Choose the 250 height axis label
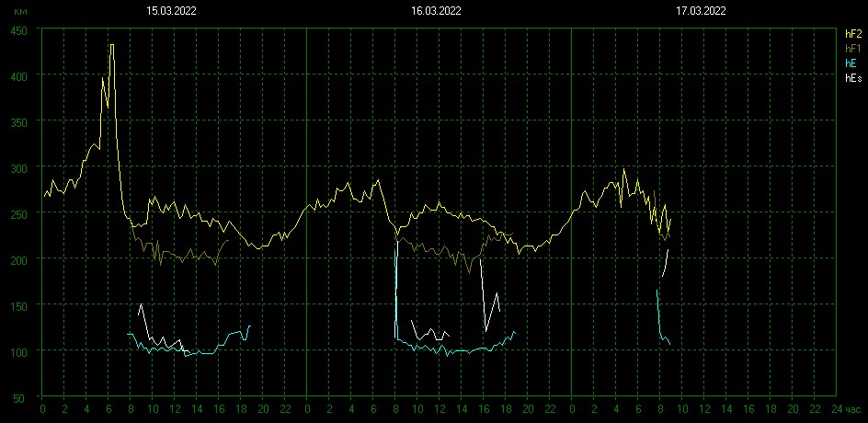 click(x=19, y=213)
